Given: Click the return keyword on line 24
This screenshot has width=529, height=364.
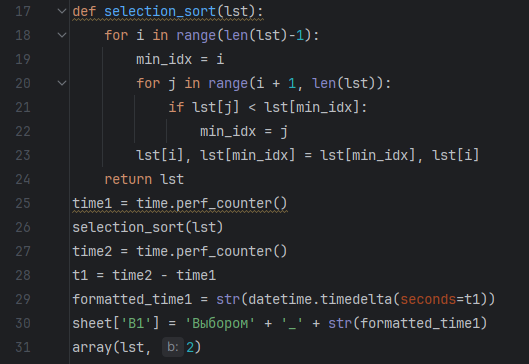Looking at the screenshot, I should [x=128, y=179].
